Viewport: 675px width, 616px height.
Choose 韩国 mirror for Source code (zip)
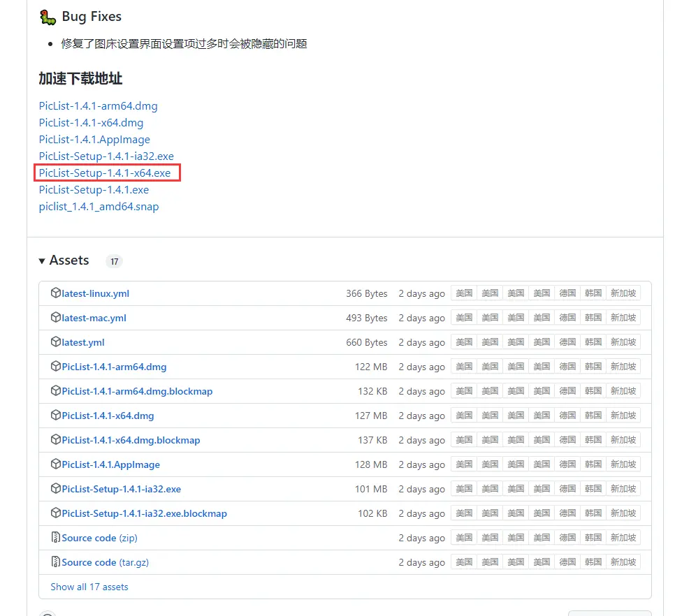tap(593, 537)
